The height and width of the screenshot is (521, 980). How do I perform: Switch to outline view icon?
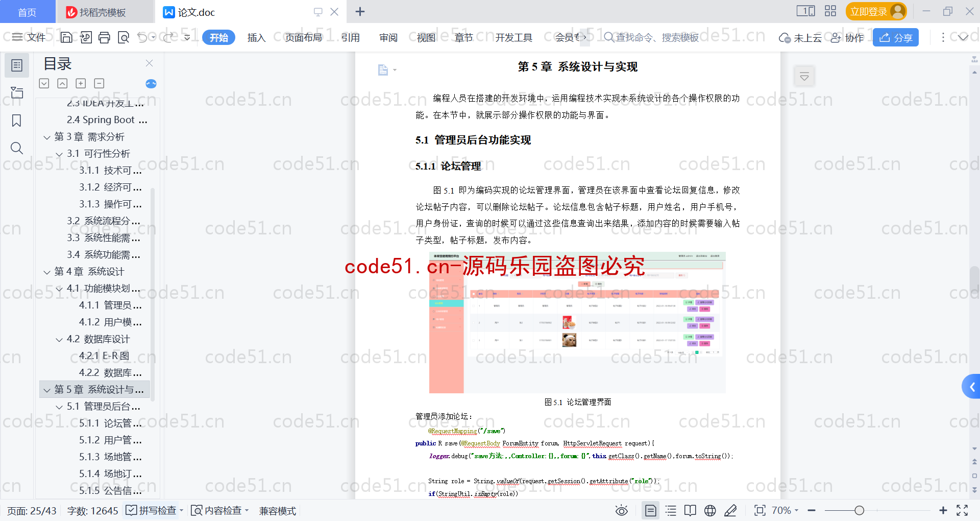(671, 510)
